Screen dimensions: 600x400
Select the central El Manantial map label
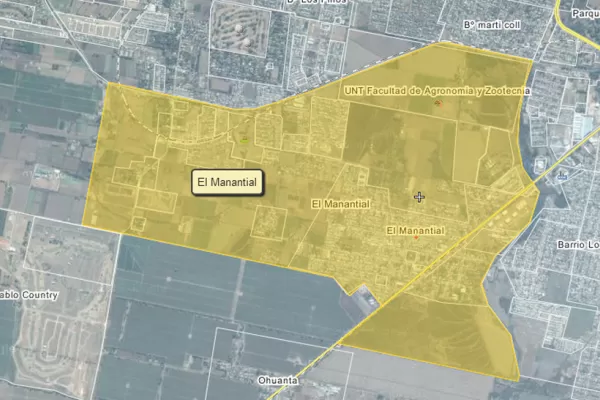[x=342, y=203]
